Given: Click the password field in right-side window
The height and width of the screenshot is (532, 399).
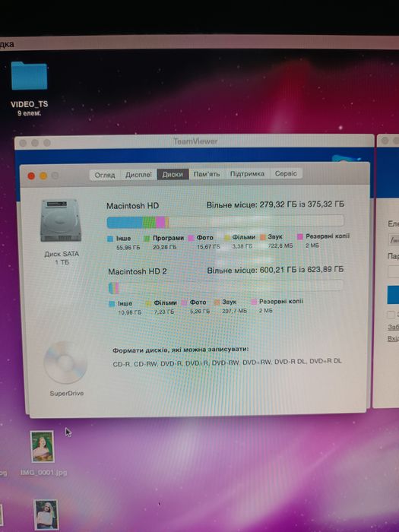Looking at the screenshot, I should [x=394, y=271].
